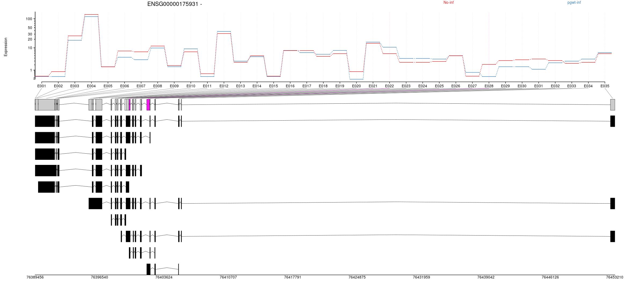Click the E005 exon label
Screen dimensions: 644x282
click(x=108, y=86)
